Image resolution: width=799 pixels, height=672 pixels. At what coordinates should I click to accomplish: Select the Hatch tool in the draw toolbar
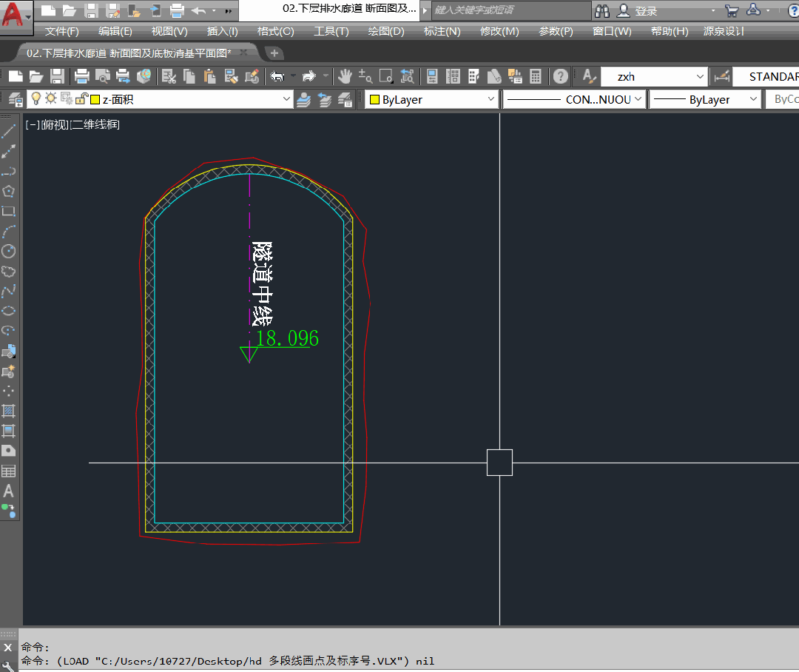click(9, 411)
